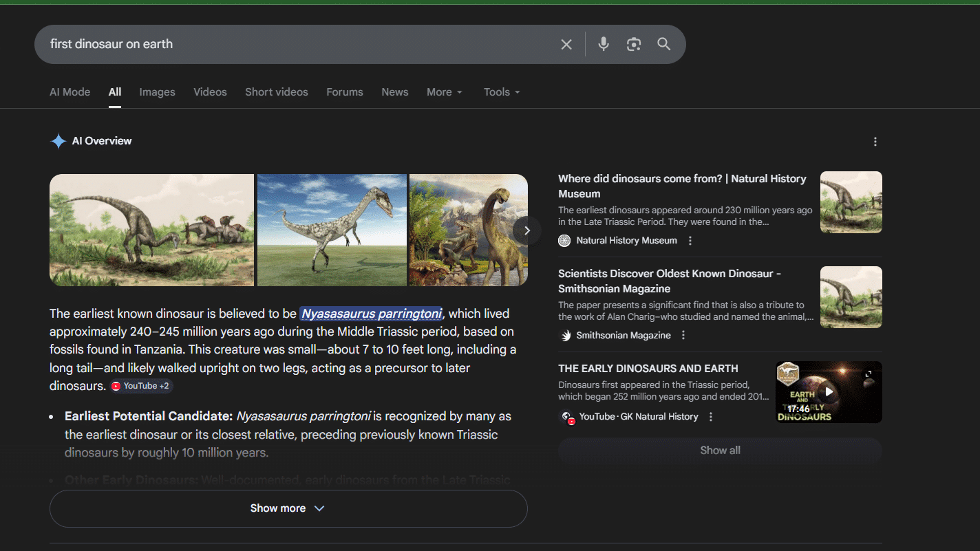Expand the Show more AI Overview section
This screenshot has width=980, height=551.
coord(288,508)
